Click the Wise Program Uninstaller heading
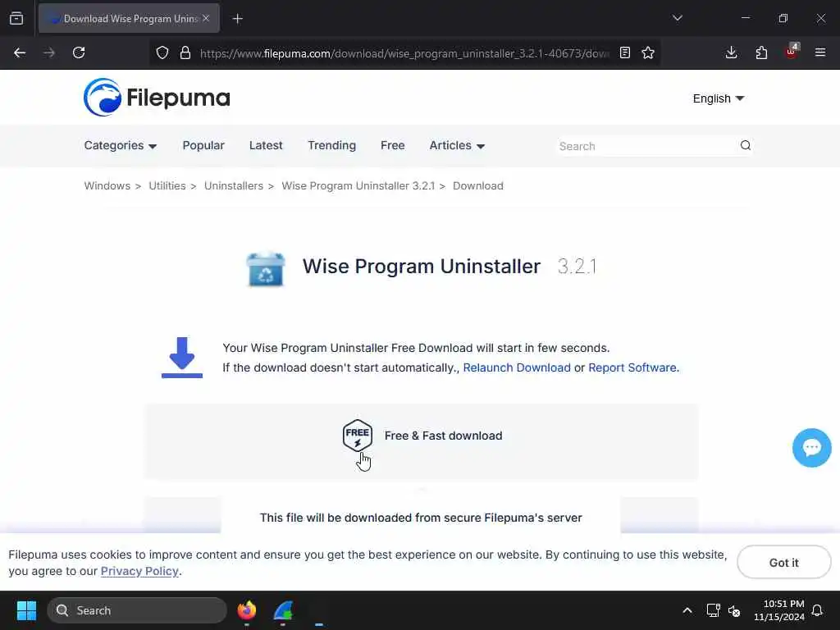The height and width of the screenshot is (630, 840). pyautogui.click(x=422, y=267)
